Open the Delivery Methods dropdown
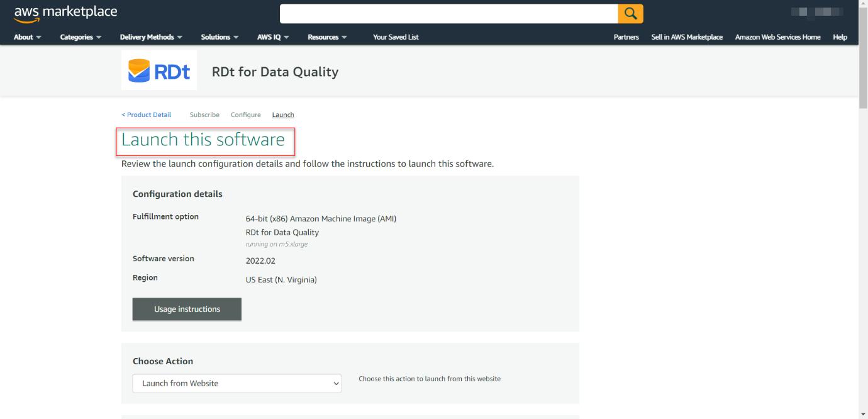Screen dimensions: 868x419 [151, 37]
